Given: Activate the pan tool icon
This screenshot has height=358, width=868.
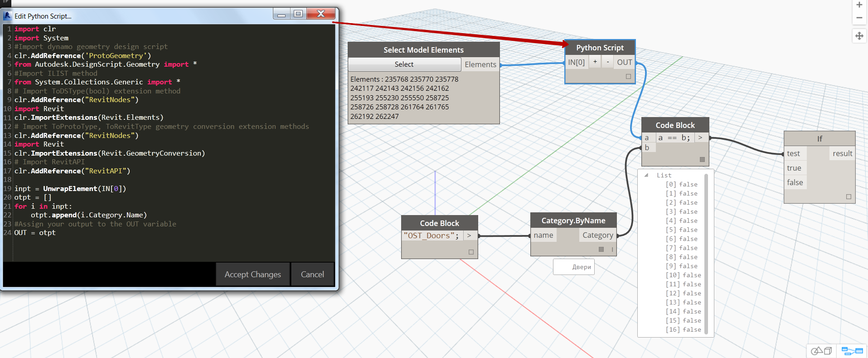Looking at the screenshot, I should coord(859,35).
